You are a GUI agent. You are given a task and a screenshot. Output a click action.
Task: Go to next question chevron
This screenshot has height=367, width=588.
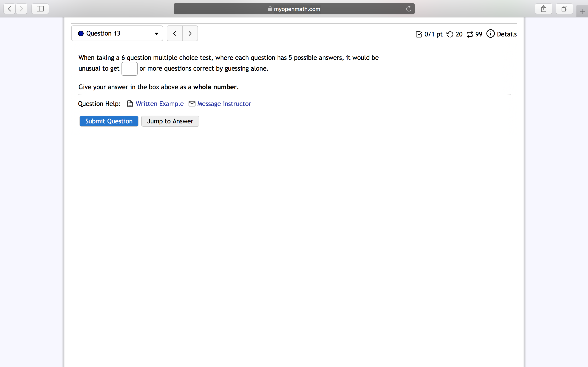pyautogui.click(x=190, y=33)
